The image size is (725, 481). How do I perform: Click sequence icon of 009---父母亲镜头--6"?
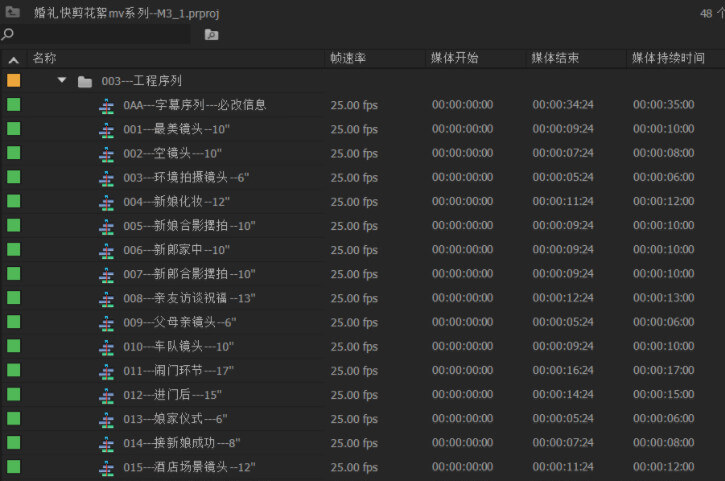(x=106, y=324)
